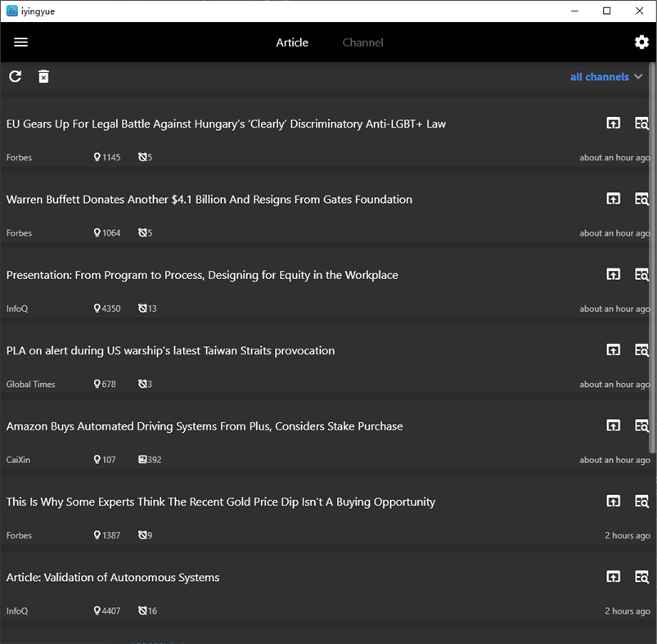Click preview icon for Gold Price Dip article
The image size is (657, 644).
pyautogui.click(x=641, y=501)
